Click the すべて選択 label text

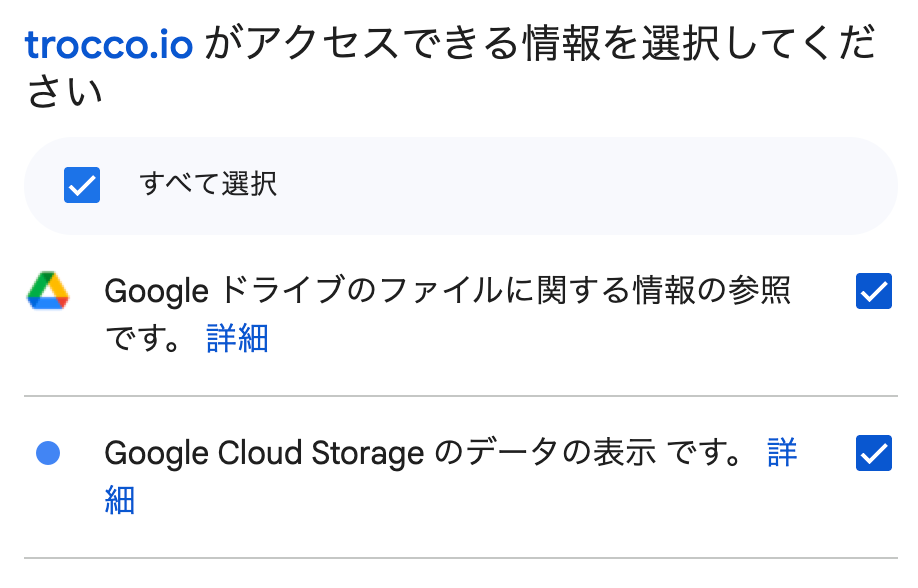tap(208, 184)
